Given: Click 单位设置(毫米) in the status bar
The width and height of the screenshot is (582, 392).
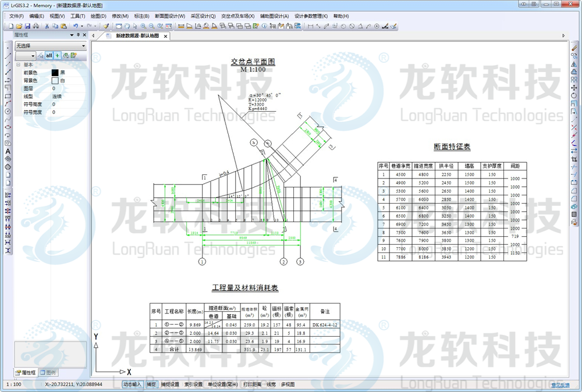Looking at the screenshot, I should [223, 384].
